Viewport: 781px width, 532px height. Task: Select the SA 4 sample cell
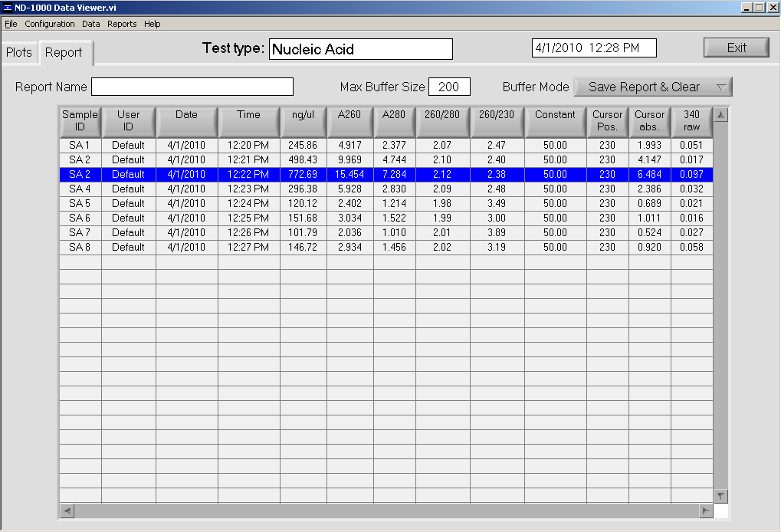pos(80,189)
